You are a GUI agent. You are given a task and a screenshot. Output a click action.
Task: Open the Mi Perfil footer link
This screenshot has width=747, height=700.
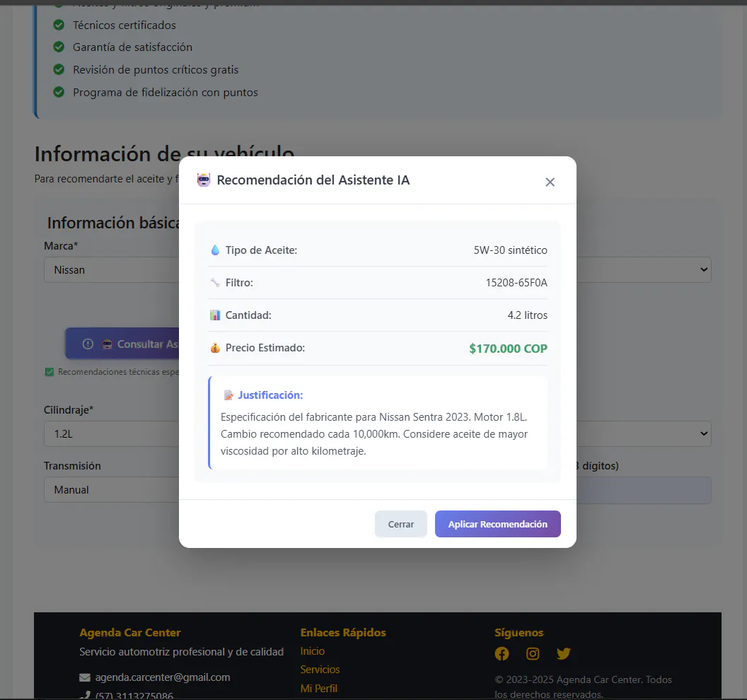tap(319, 689)
